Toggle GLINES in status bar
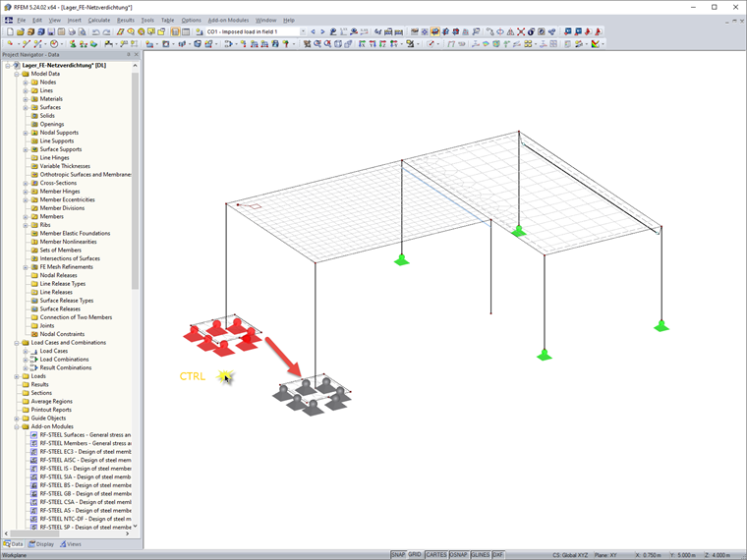 pos(481,555)
